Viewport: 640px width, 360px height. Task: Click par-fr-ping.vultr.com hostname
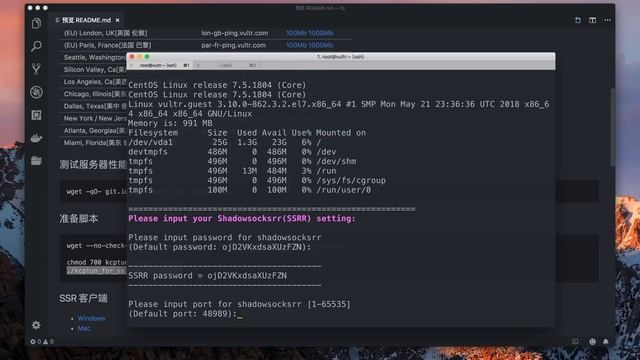pyautogui.click(x=233, y=45)
